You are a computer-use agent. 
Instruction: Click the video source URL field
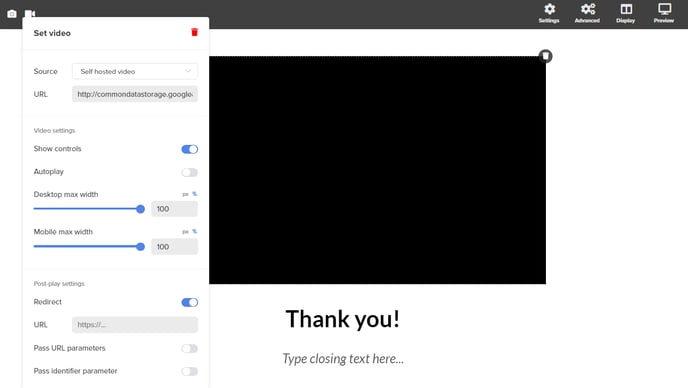point(135,94)
